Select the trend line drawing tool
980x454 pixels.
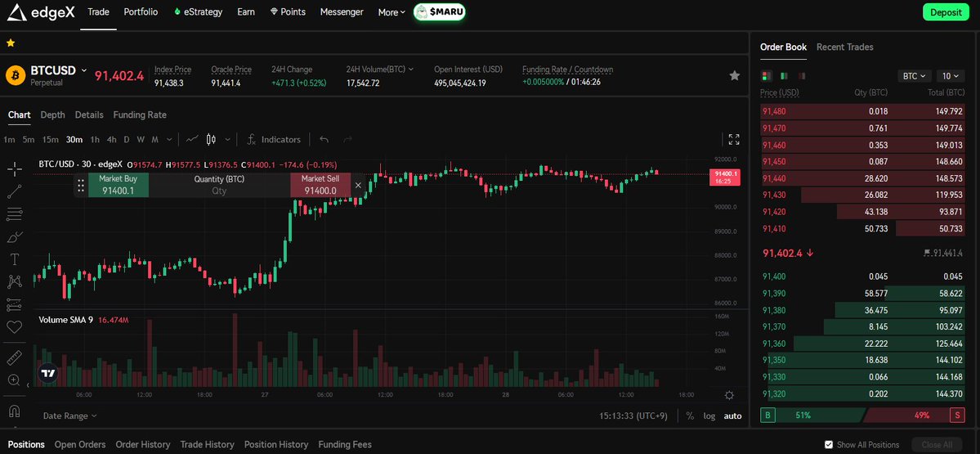(x=15, y=191)
